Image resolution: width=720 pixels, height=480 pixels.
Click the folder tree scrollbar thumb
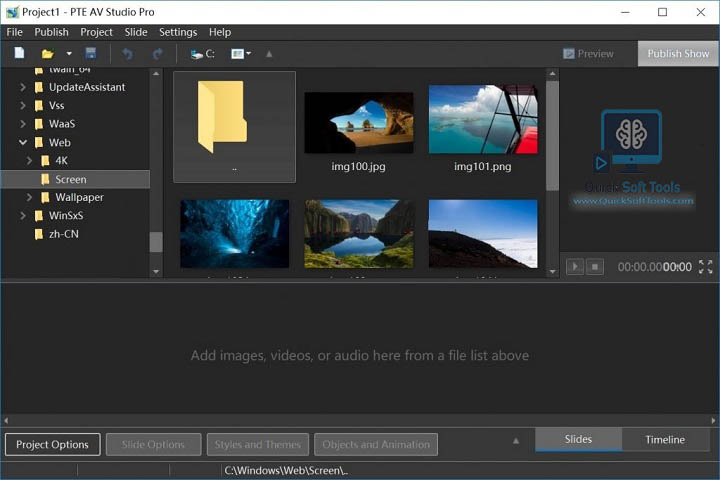pyautogui.click(x=156, y=242)
